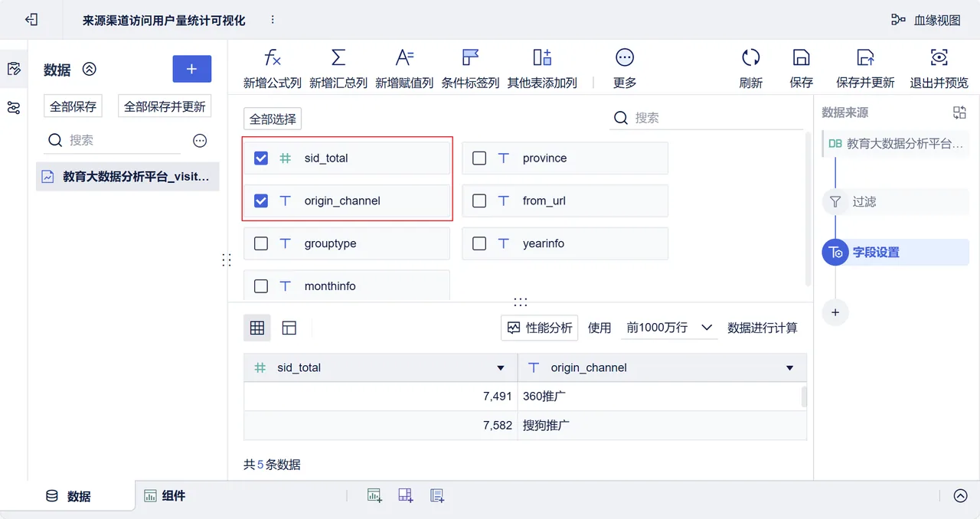Screen dimensions: 980x519
Task: Switch to the 组件 bottom tab
Action: point(165,496)
